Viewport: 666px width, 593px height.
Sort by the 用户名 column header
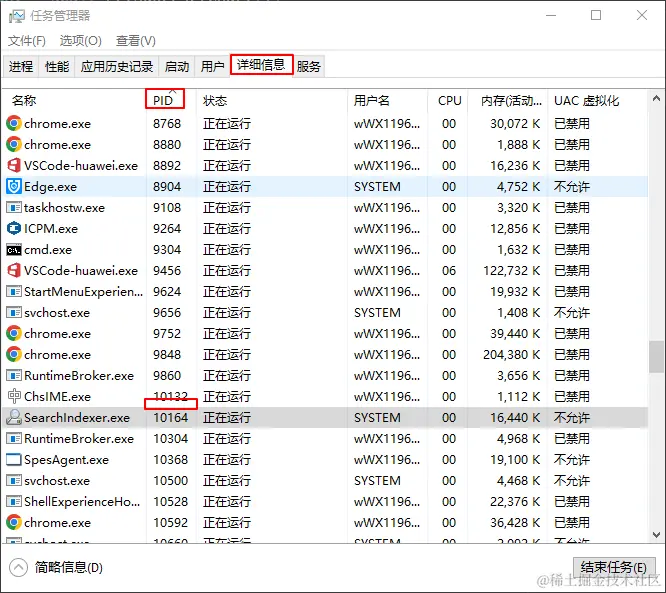coord(387,101)
